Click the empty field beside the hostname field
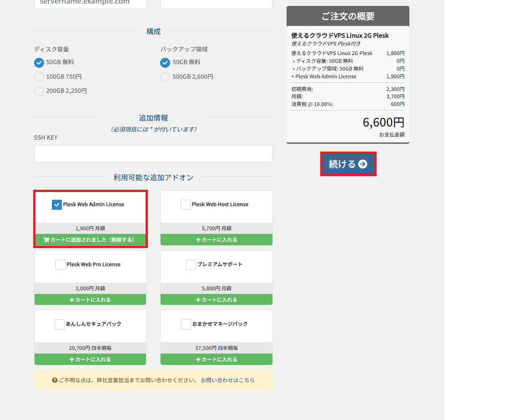The width and height of the screenshot is (524, 420). (x=217, y=3)
